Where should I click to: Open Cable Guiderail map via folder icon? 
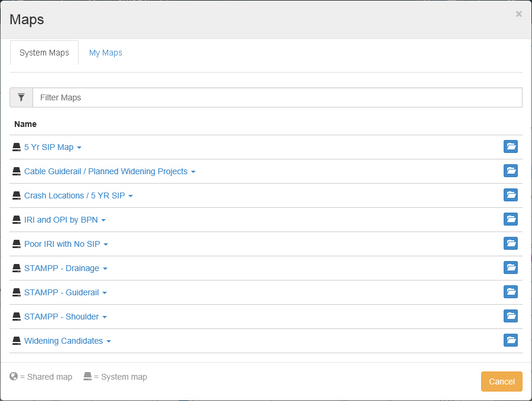pos(511,171)
